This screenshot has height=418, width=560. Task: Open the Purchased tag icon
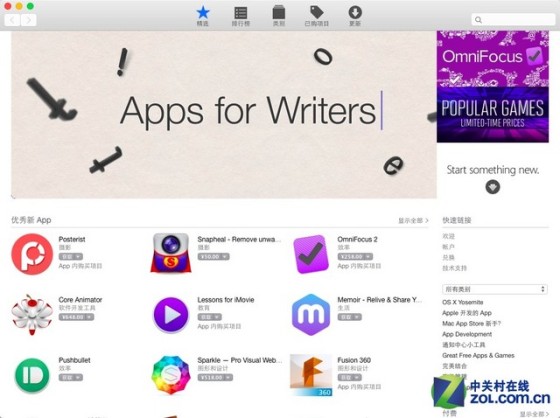point(316,16)
